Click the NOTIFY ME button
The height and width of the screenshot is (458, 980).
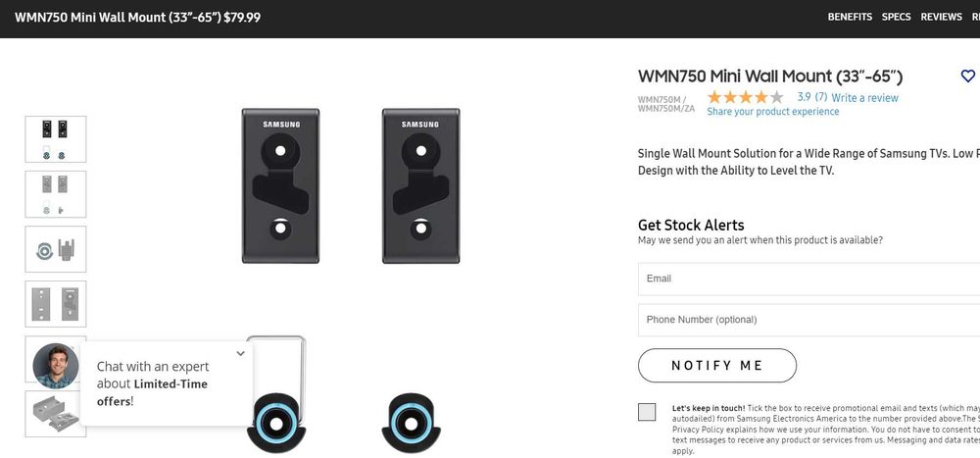point(717,366)
